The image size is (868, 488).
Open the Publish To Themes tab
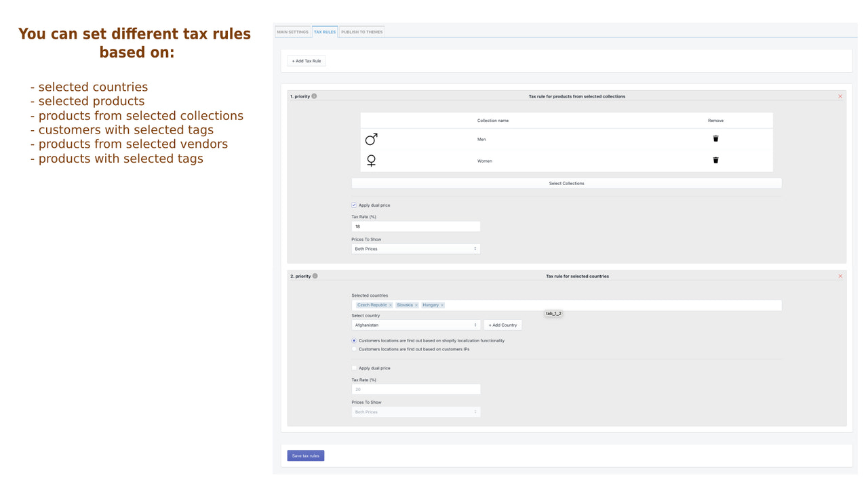tap(361, 31)
